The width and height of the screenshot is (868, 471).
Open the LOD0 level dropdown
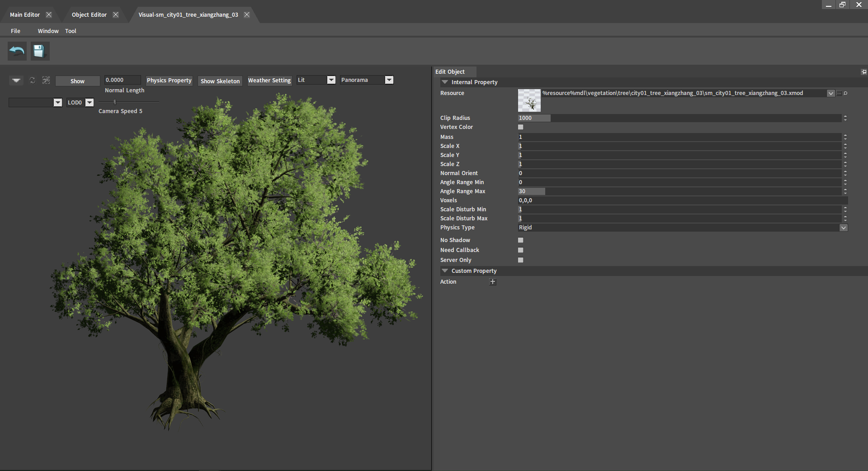pos(90,103)
